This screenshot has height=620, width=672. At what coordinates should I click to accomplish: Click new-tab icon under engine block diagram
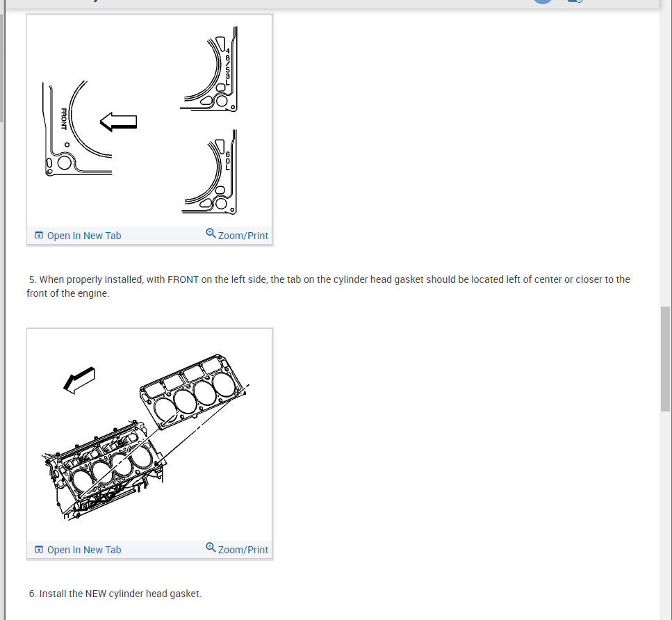[x=39, y=550]
